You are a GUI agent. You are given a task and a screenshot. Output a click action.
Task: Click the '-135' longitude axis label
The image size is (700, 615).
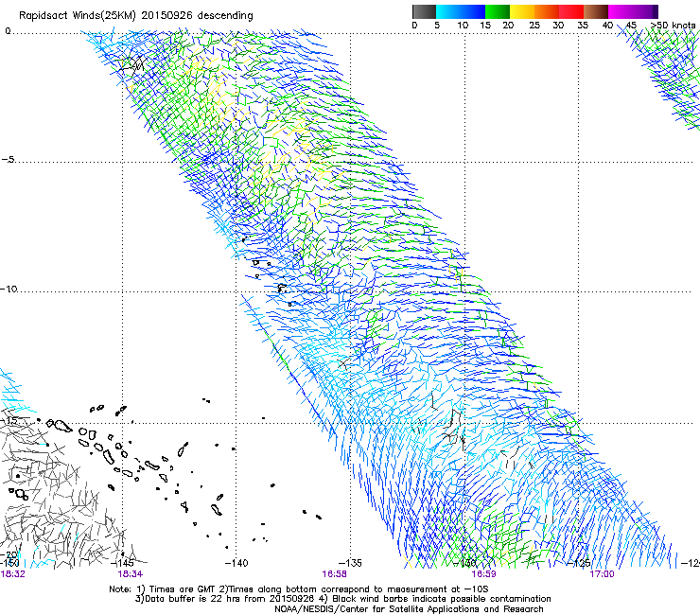[350, 563]
